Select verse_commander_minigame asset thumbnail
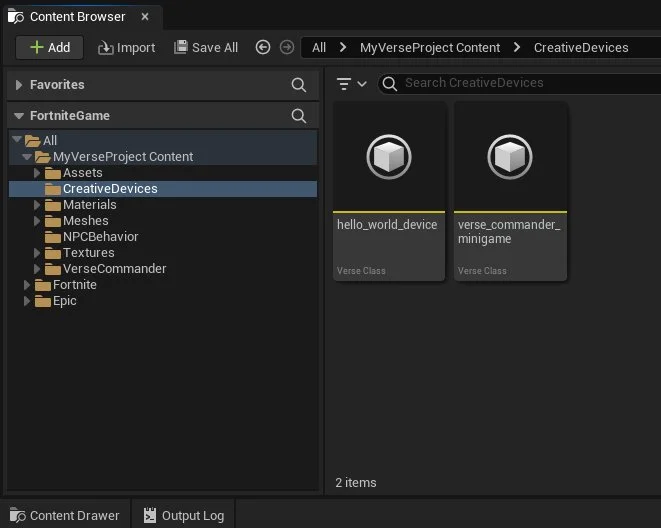This screenshot has height=528, width=661. click(x=510, y=157)
